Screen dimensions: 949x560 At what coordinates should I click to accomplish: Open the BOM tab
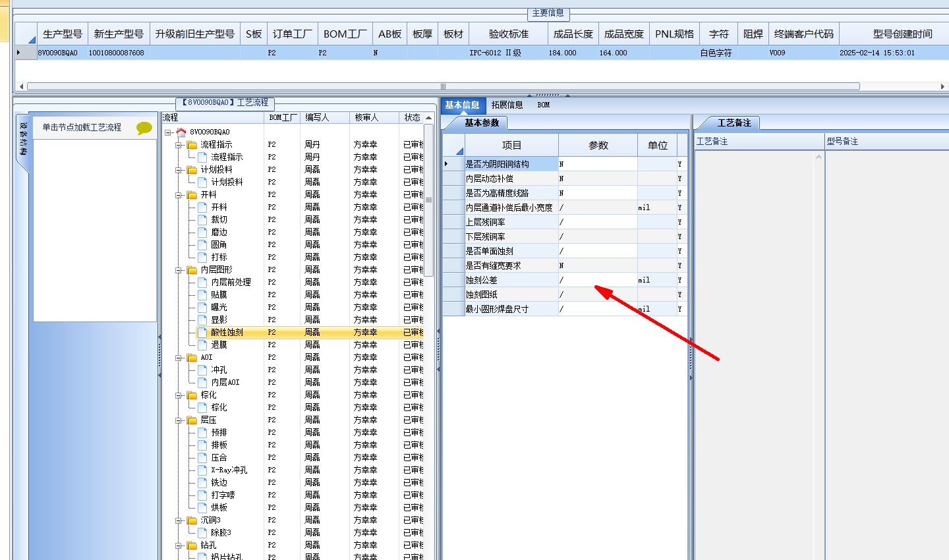tap(543, 105)
